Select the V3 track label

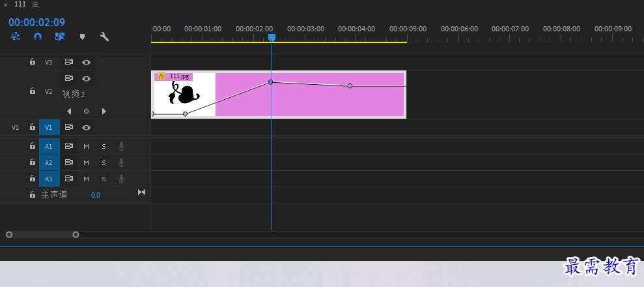pos(48,63)
